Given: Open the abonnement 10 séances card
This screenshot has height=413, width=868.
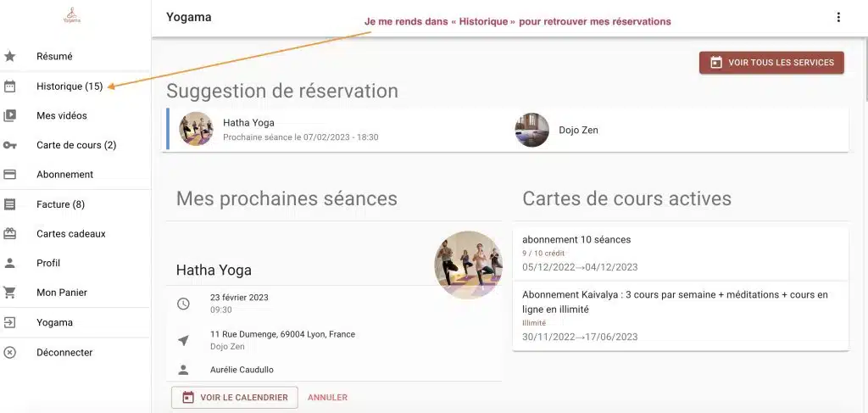Looking at the screenshot, I should [680, 253].
